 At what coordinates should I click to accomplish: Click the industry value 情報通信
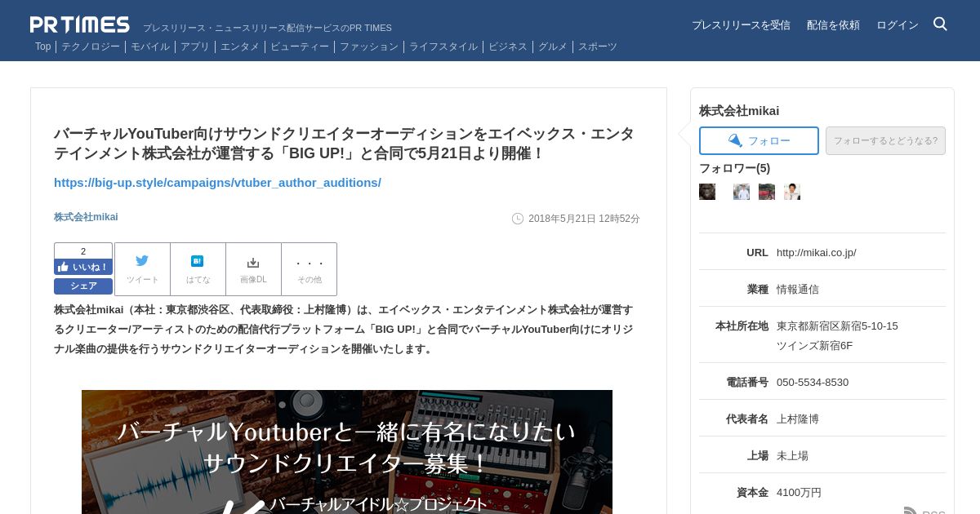point(798,289)
